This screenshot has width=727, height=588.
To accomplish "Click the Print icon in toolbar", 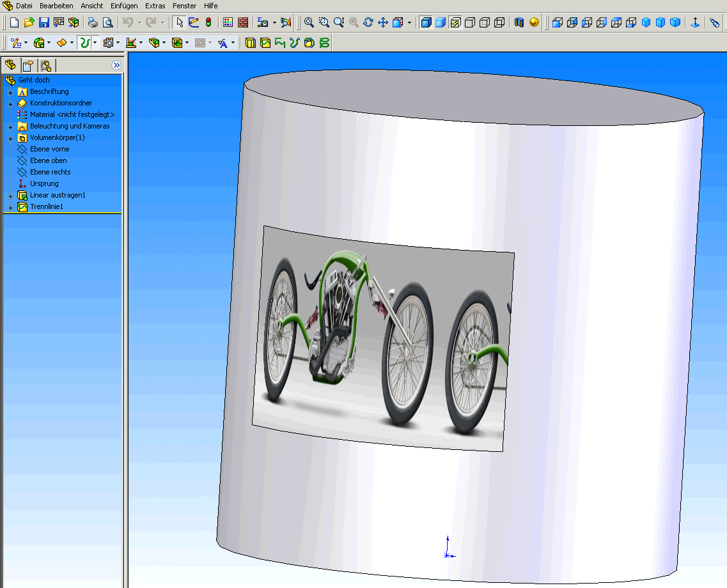I will coord(93,22).
